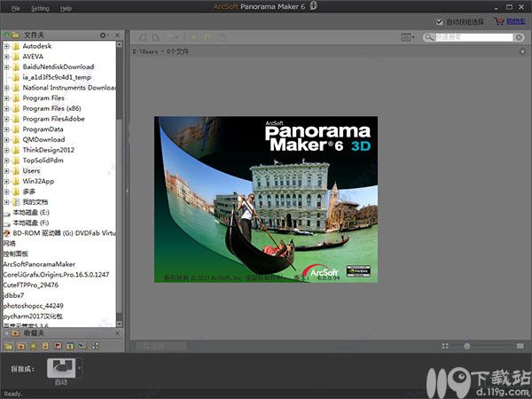Click the small thumbnails size icon

[445, 346]
